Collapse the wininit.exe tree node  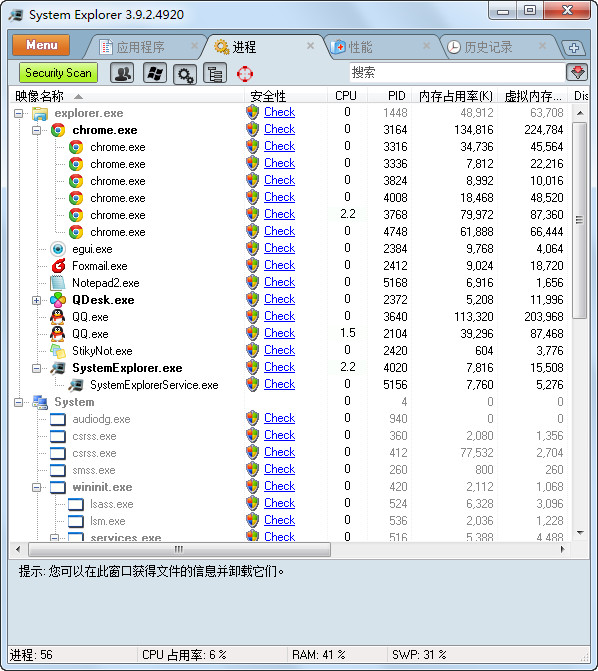[36, 487]
